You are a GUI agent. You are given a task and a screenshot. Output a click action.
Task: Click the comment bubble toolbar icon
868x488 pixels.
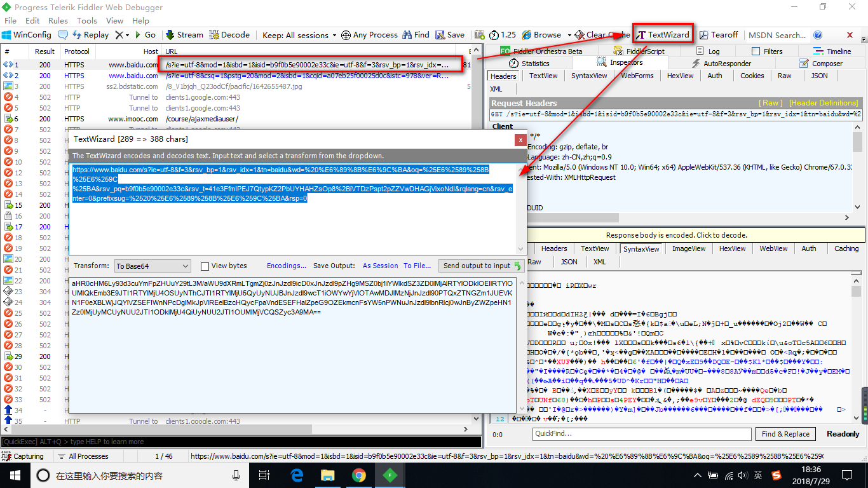coord(63,35)
